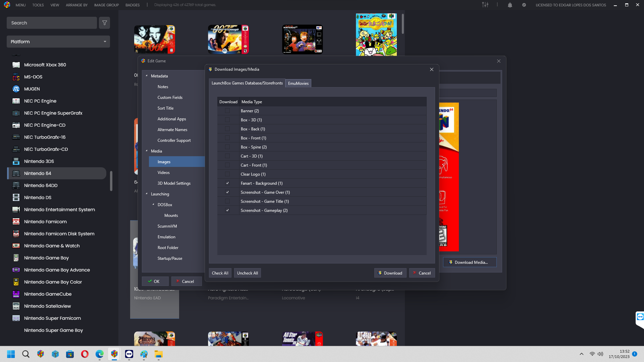Click Download button in media dialog
The width and height of the screenshot is (644, 362).
tap(390, 273)
